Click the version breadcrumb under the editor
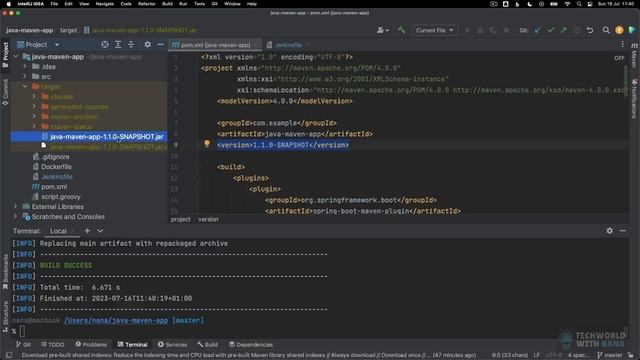640x360 pixels. (x=208, y=220)
